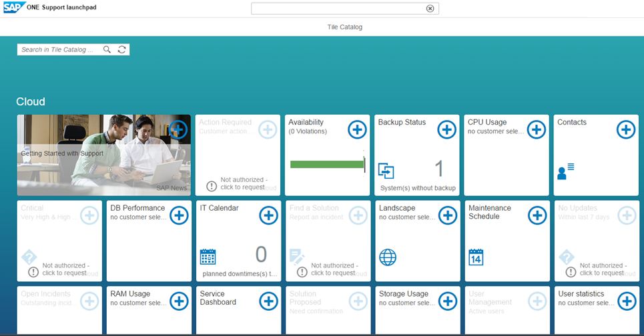Clear the top search field with X icon
The height and width of the screenshot is (336, 644).
click(x=430, y=9)
